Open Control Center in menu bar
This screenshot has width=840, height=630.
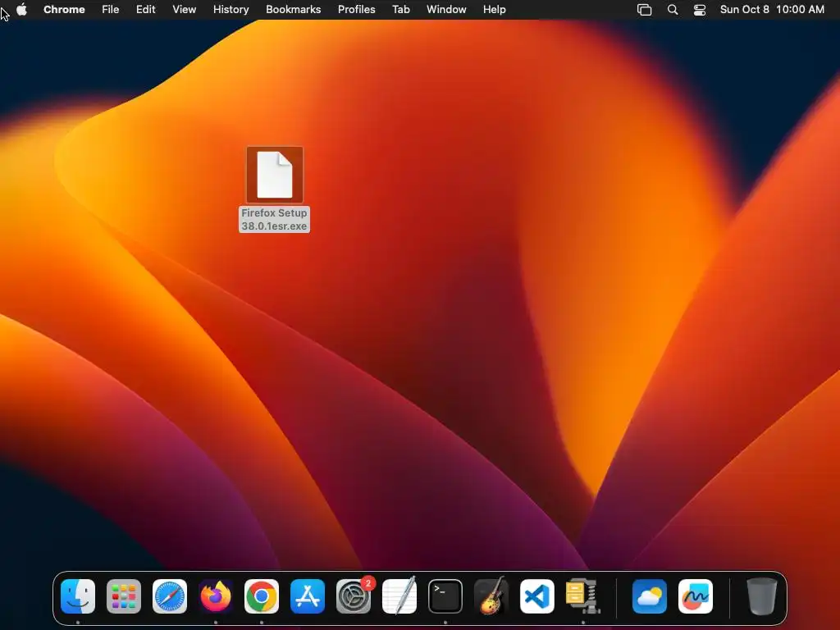pos(700,10)
